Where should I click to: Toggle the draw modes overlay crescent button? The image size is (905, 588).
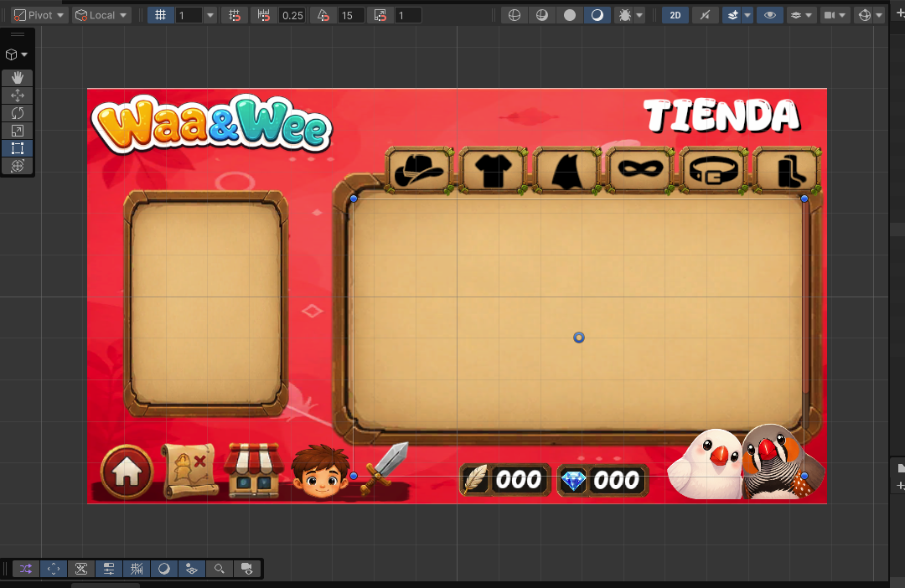coord(164,569)
